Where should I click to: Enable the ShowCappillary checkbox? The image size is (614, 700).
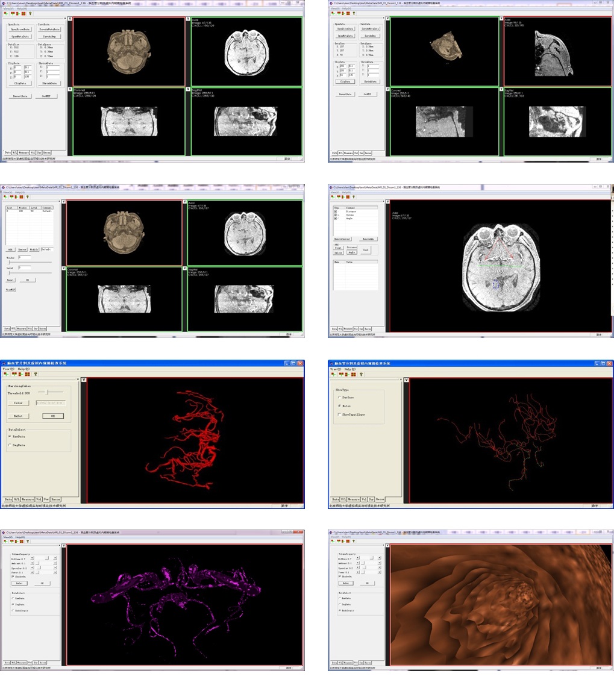pos(339,414)
